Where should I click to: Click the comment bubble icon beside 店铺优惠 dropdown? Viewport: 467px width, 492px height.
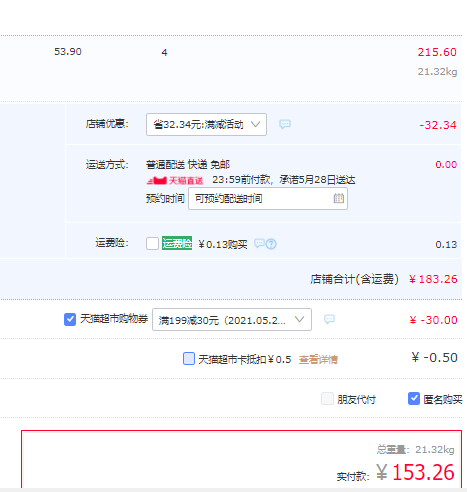tap(285, 124)
